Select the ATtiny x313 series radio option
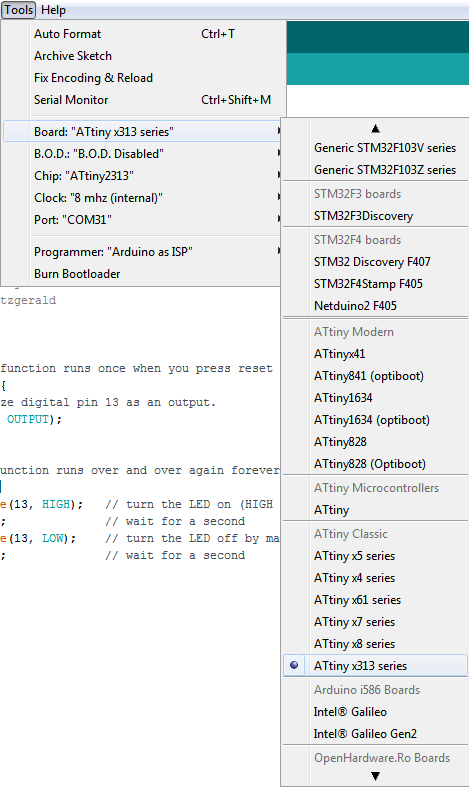 click(x=375, y=666)
